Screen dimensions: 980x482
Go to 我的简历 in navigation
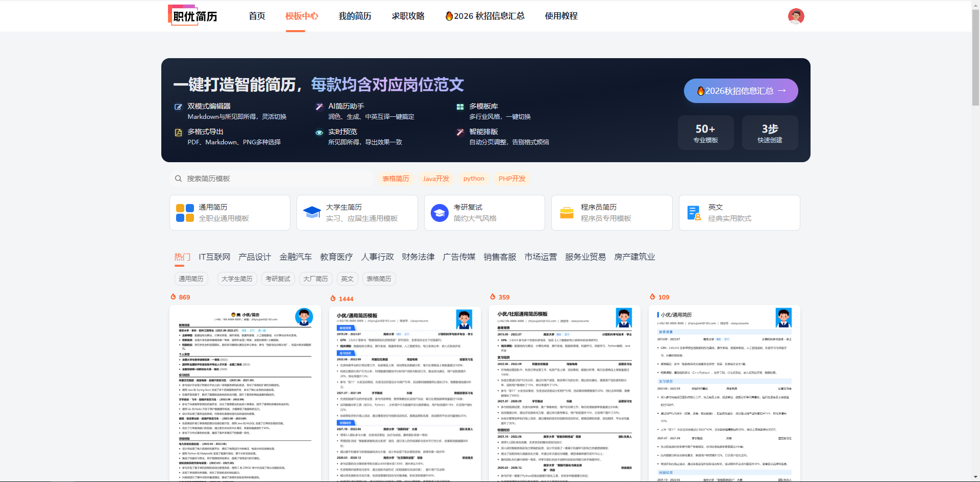tap(355, 16)
